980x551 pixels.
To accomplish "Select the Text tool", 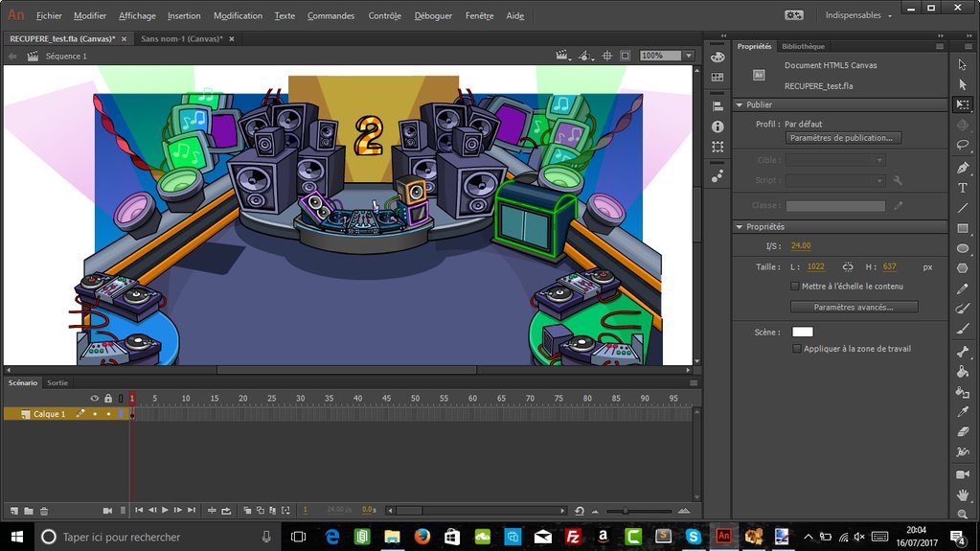I will tap(963, 188).
